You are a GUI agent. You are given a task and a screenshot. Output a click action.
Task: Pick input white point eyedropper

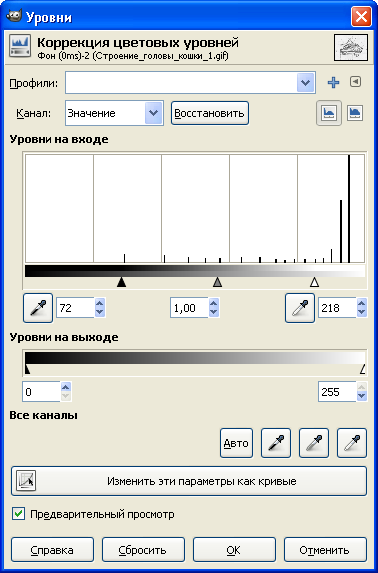pyautogui.click(x=300, y=308)
